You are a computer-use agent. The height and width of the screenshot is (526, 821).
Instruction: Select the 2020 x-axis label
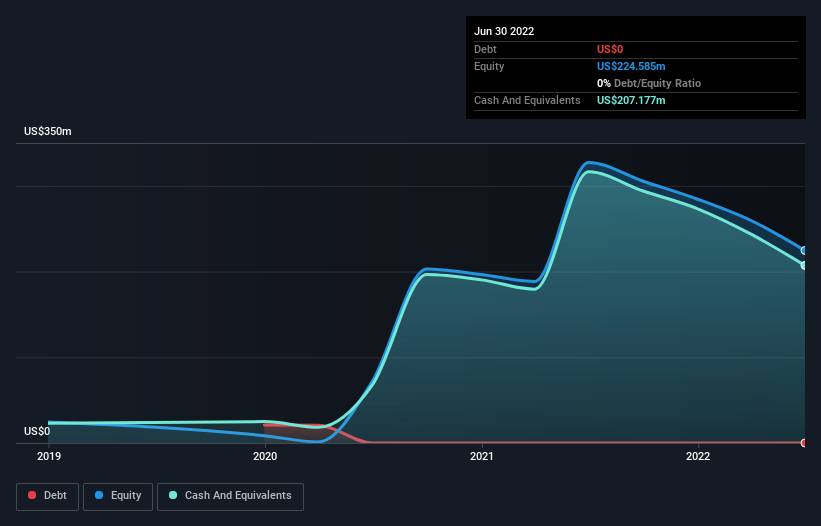point(265,456)
